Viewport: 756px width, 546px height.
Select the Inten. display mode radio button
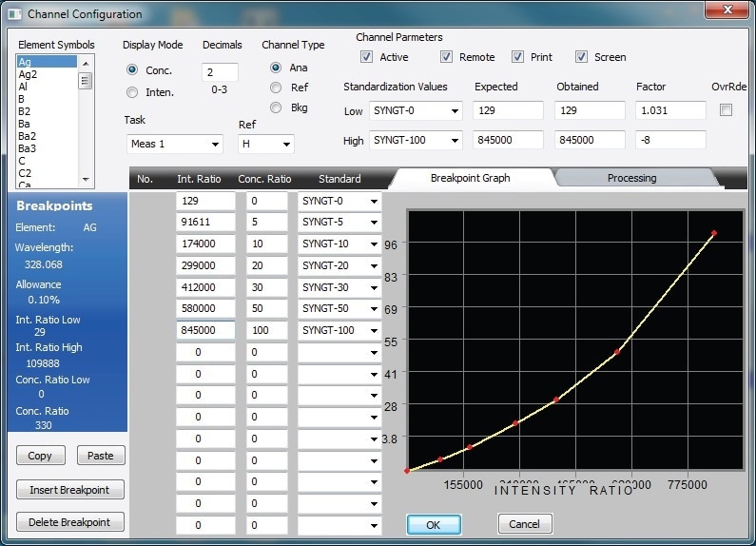(x=132, y=92)
